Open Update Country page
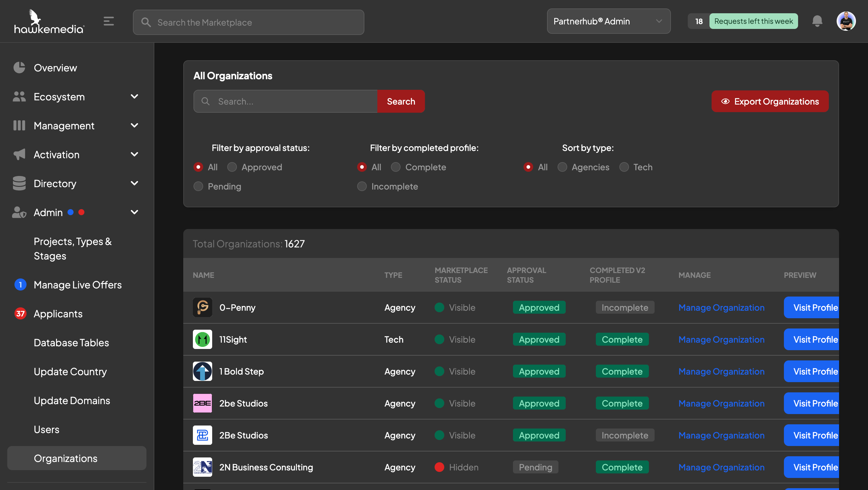 click(x=70, y=372)
